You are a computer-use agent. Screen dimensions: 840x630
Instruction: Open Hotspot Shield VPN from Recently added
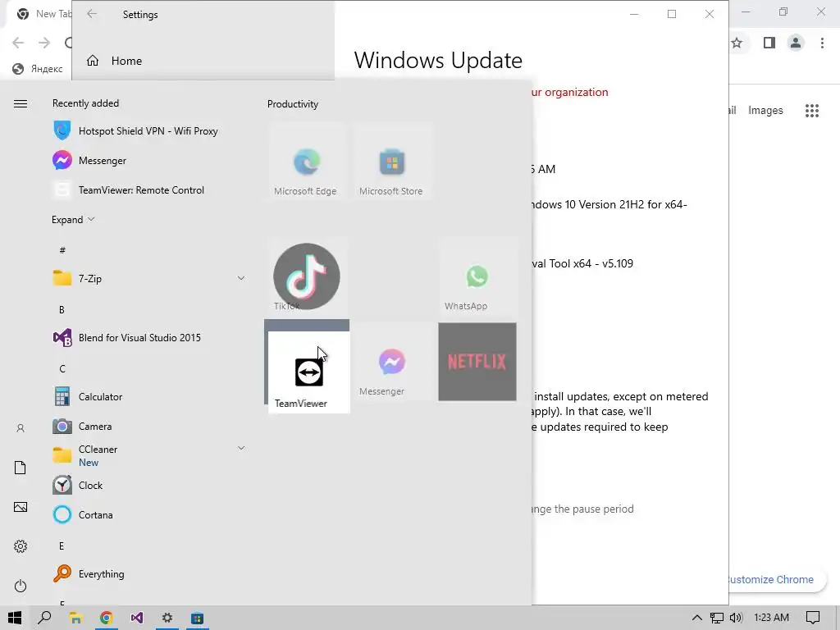tap(148, 130)
